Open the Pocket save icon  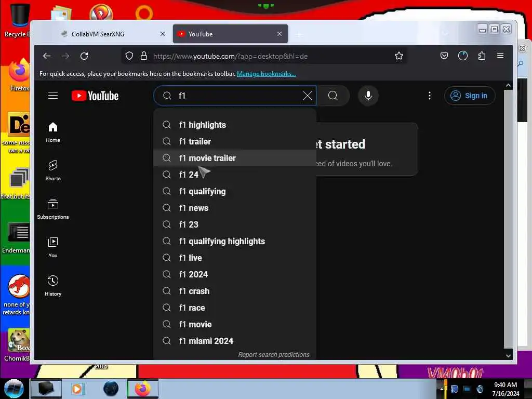pos(444,56)
